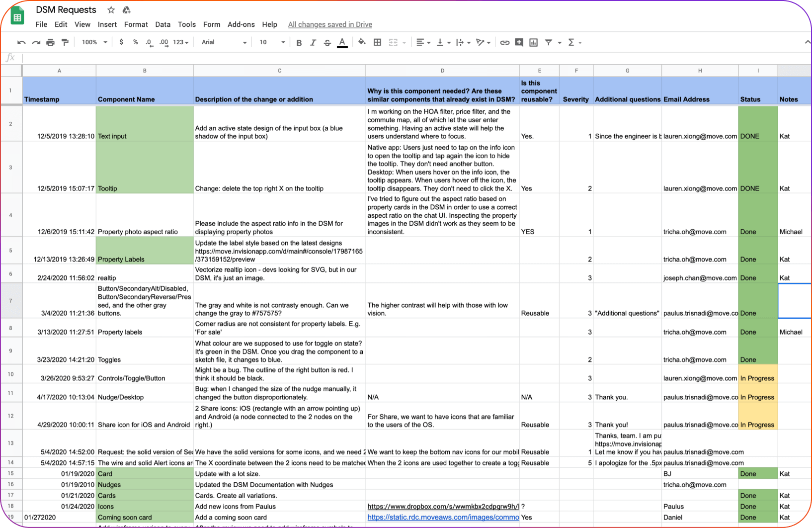Open the Arial font dropdown

(x=224, y=43)
